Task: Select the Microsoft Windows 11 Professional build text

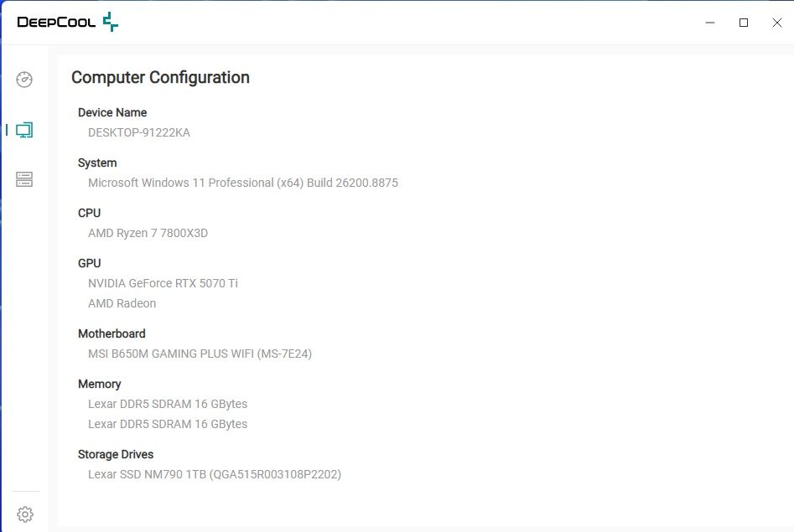Action: (x=243, y=183)
